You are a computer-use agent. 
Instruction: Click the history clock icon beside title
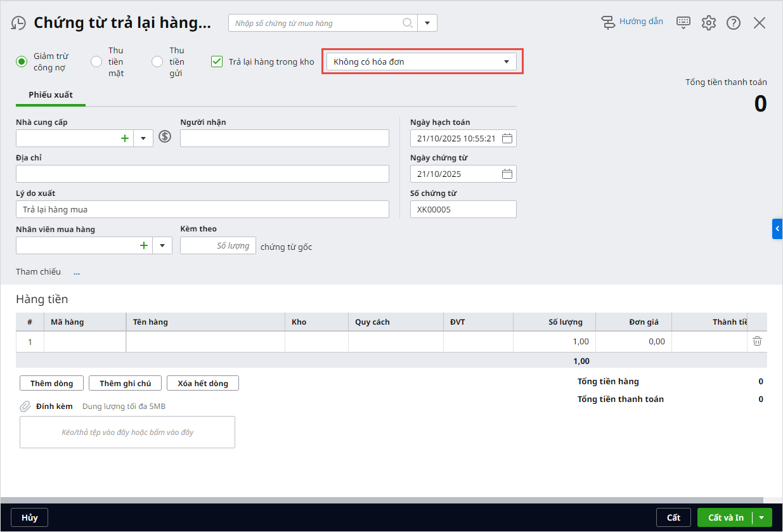[x=18, y=23]
